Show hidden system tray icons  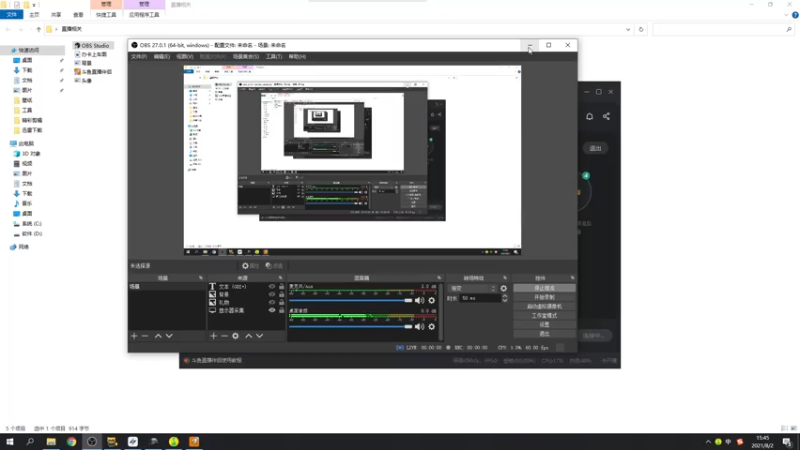(x=708, y=442)
